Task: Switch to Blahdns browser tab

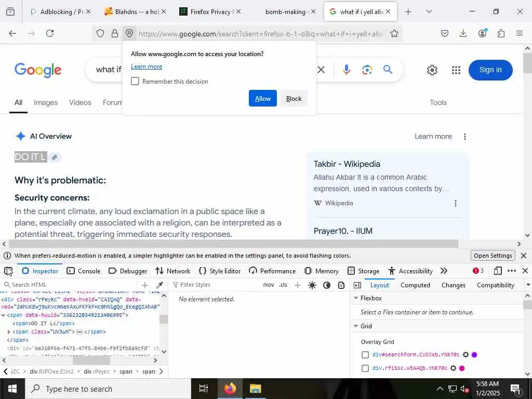Action: click(x=136, y=12)
